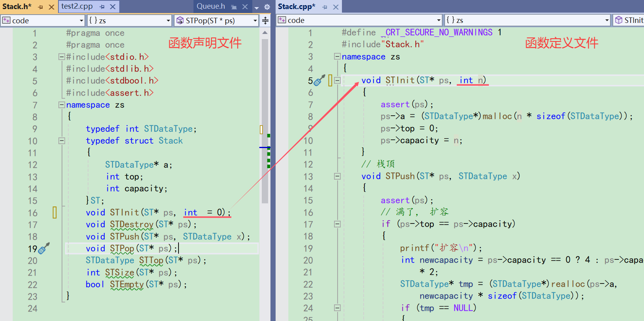This screenshot has width=644, height=321.
Task: Collapse the #include block at line 3 in Stack.h
Action: (62, 57)
